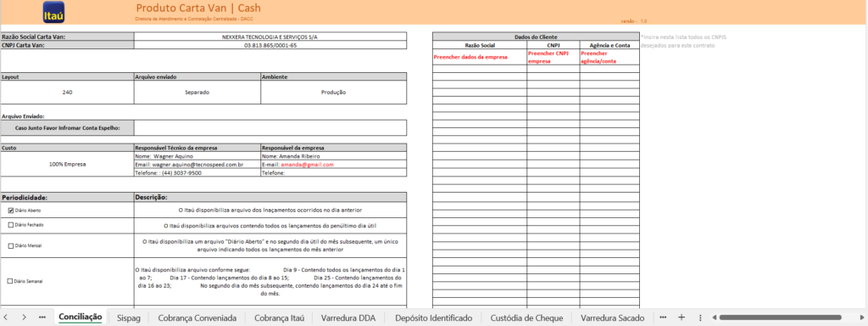Show more sheets via right ellipsis
This screenshot has height=326, width=868.
click(664, 318)
